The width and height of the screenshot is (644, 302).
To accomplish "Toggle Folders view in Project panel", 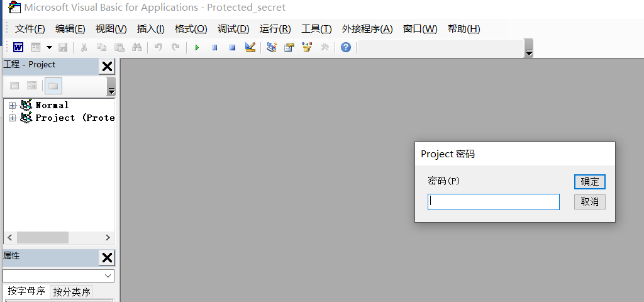I will [53, 86].
